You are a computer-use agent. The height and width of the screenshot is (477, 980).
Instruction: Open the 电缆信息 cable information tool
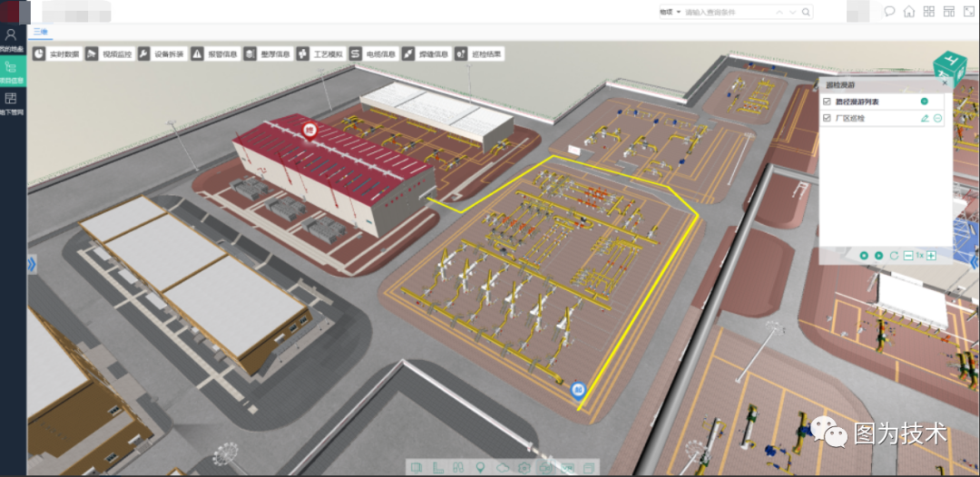373,54
